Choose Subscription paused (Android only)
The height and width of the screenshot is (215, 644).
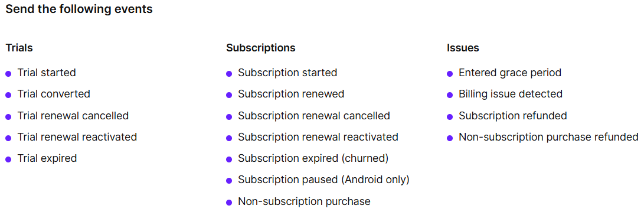point(323,180)
